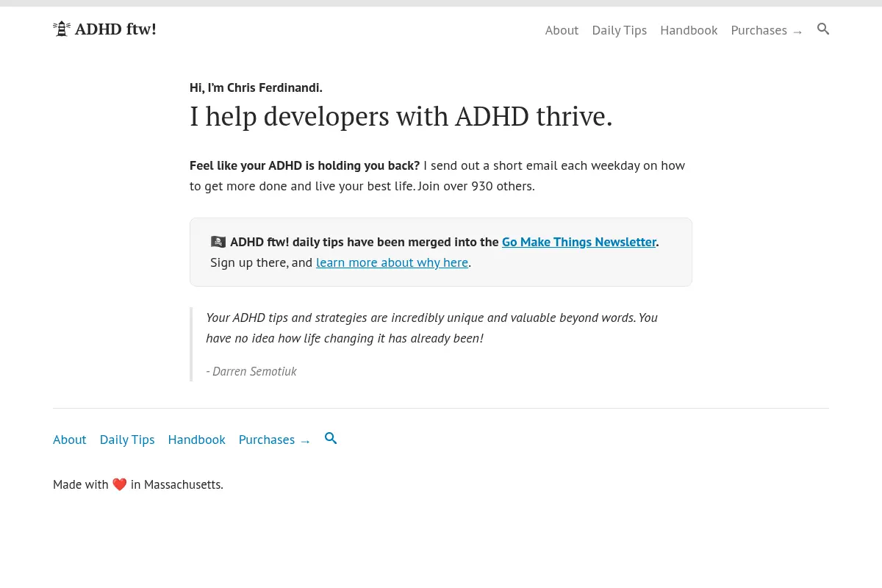Click the pirate flag emoji in notice box
Screen dimensions: 882x588
pyautogui.click(x=218, y=242)
